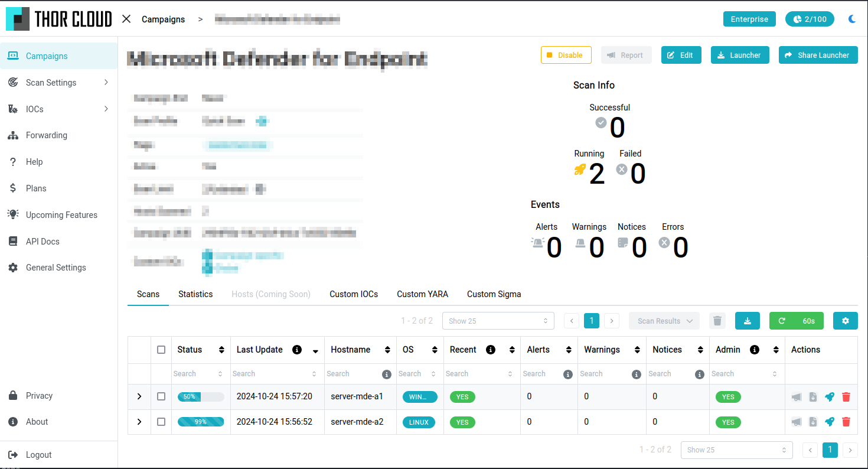Click megaphone report icon in server-mde-a1 row
Viewport: 868px width, 469px height.
[x=797, y=397]
